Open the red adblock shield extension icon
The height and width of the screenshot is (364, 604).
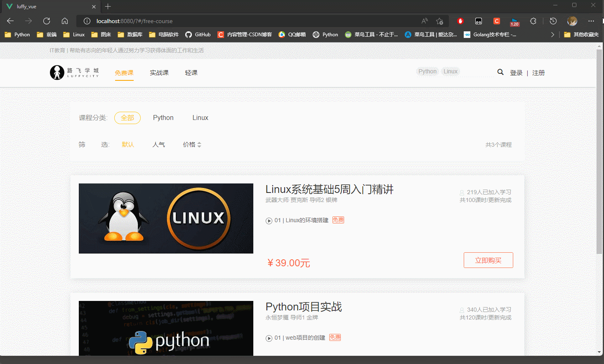(460, 21)
